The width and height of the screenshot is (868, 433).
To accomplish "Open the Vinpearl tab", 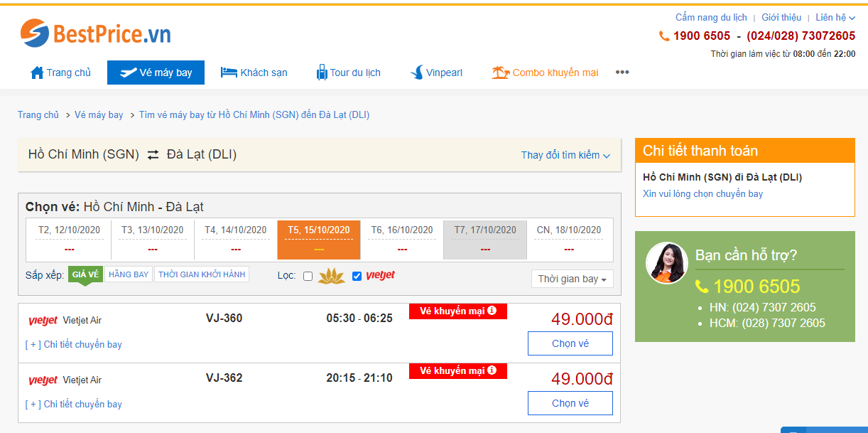I will 436,73.
